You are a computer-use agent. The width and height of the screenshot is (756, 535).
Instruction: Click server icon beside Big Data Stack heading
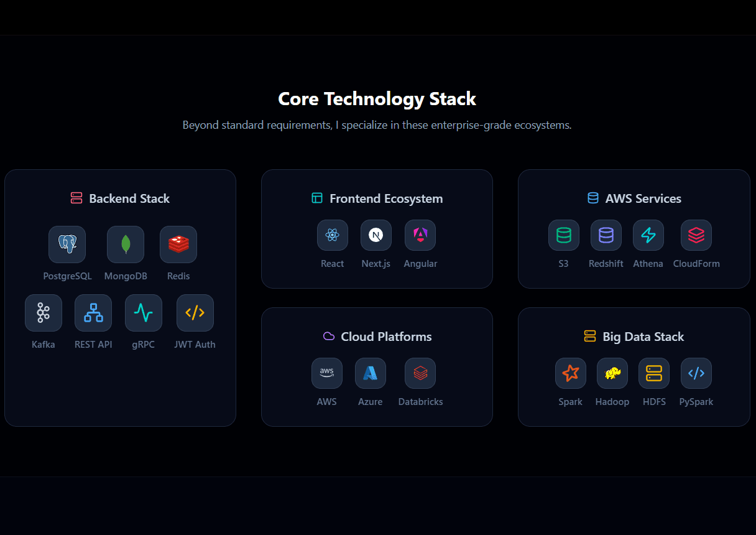tap(590, 337)
